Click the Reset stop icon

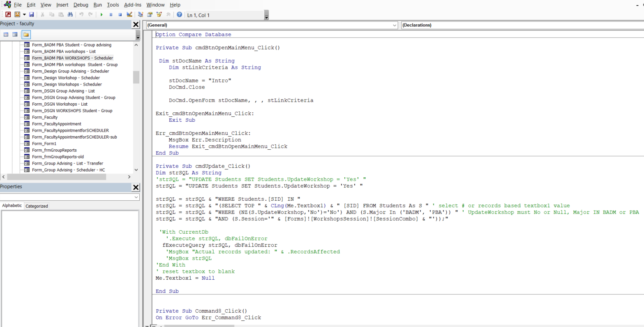click(x=120, y=14)
